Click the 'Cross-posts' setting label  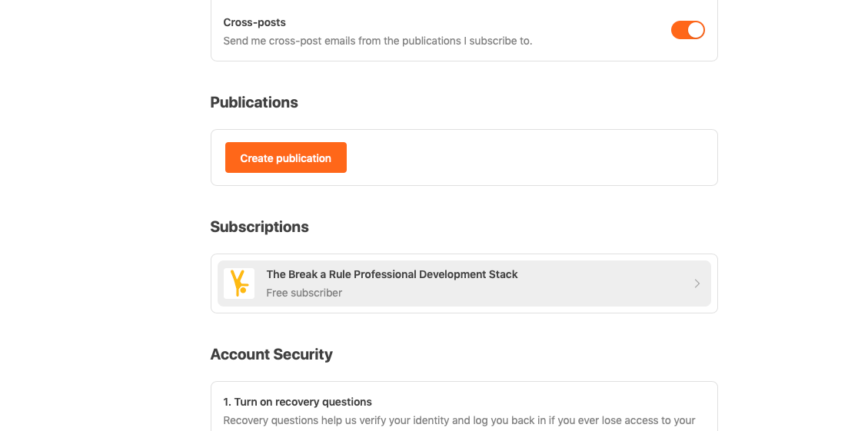tap(254, 23)
